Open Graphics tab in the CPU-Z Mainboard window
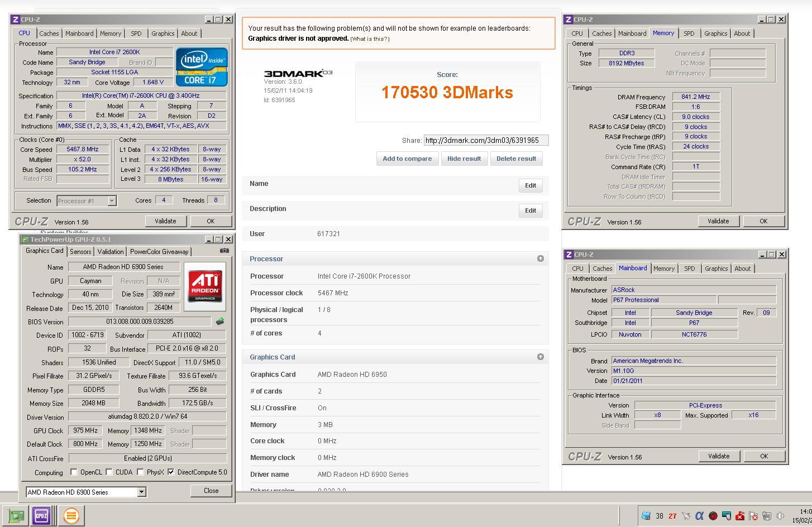812x527 pixels. pyautogui.click(x=717, y=269)
